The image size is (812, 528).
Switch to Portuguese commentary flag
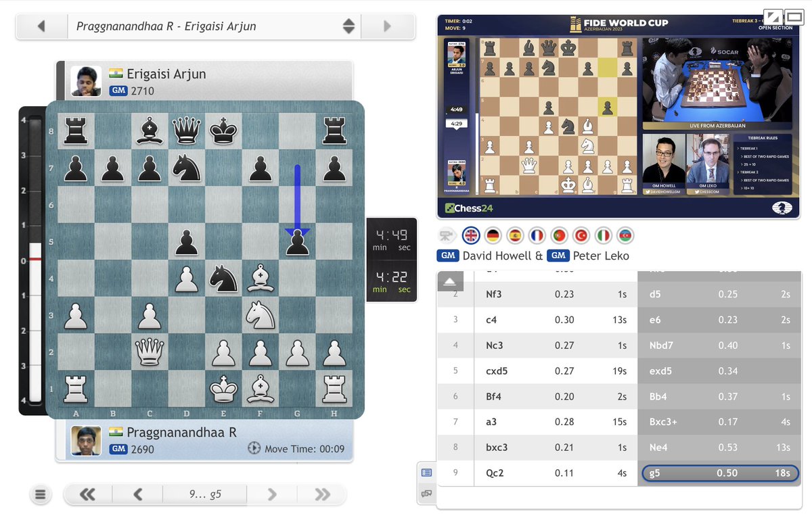pos(559,236)
